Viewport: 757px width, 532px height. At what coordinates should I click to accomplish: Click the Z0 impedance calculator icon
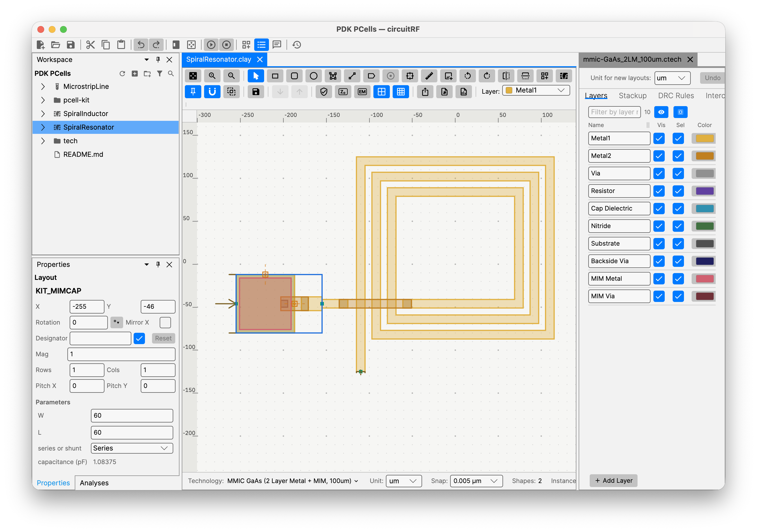pos(343,92)
